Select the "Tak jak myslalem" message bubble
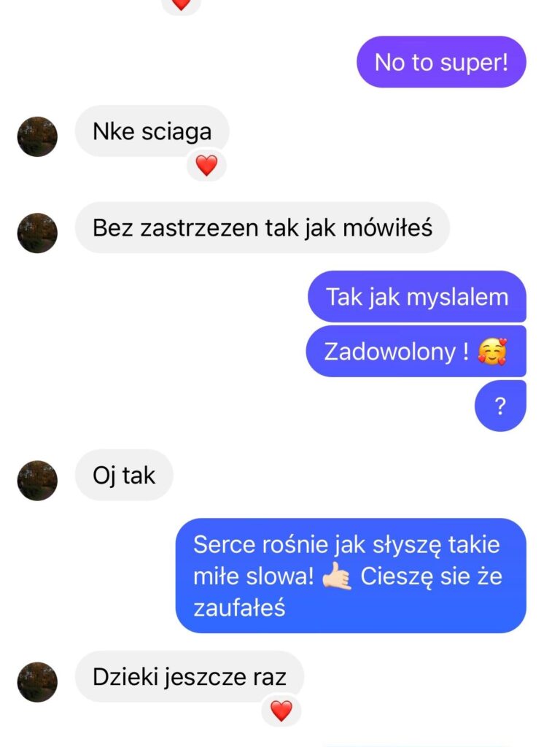Viewport: 560px width, 747px height. pos(417,297)
